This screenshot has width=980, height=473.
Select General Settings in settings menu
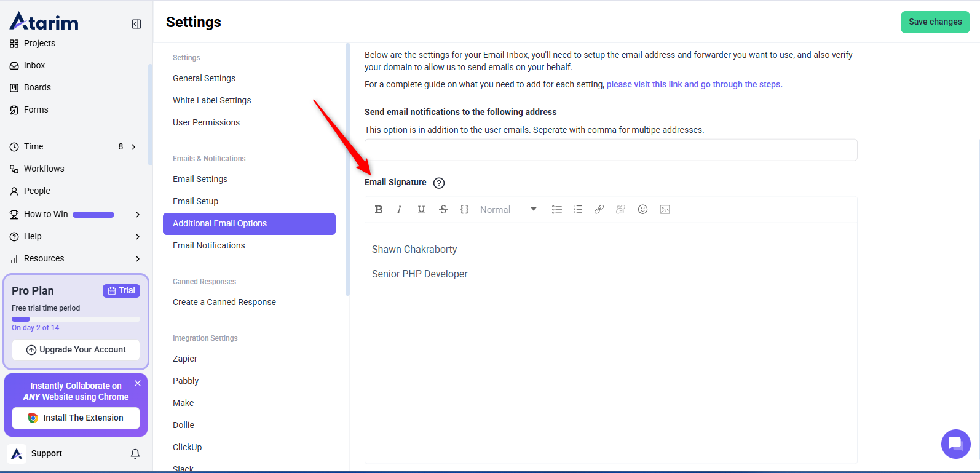coord(204,78)
